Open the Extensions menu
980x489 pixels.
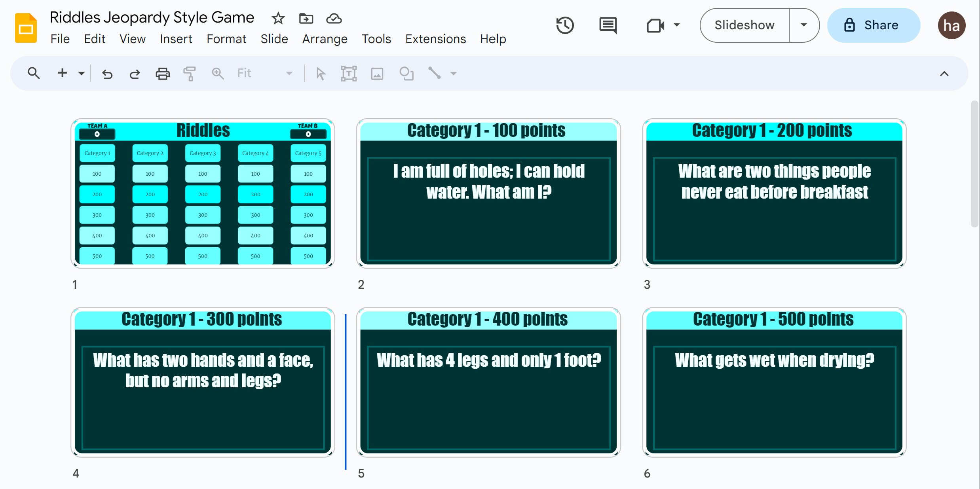435,39
